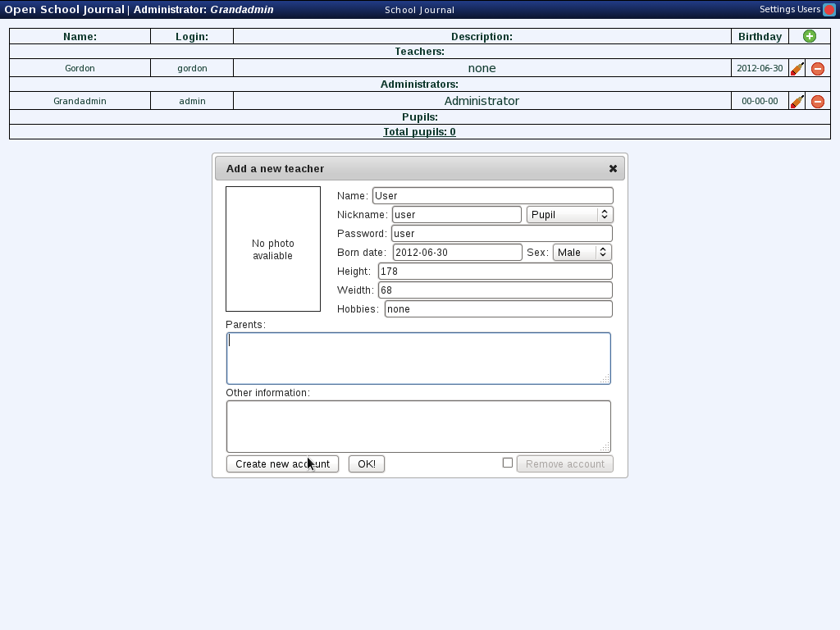
Task: Click the pencil icon to edit Grandadmin
Action: coord(796,101)
